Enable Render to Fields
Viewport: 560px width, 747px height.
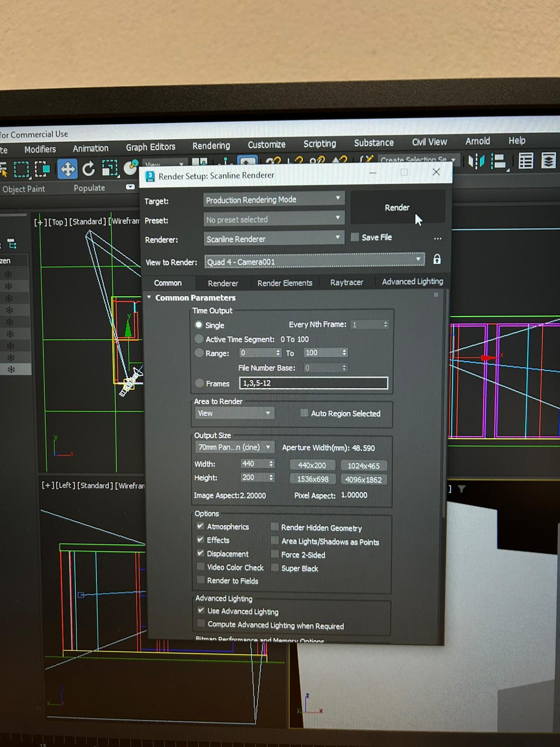[201, 580]
